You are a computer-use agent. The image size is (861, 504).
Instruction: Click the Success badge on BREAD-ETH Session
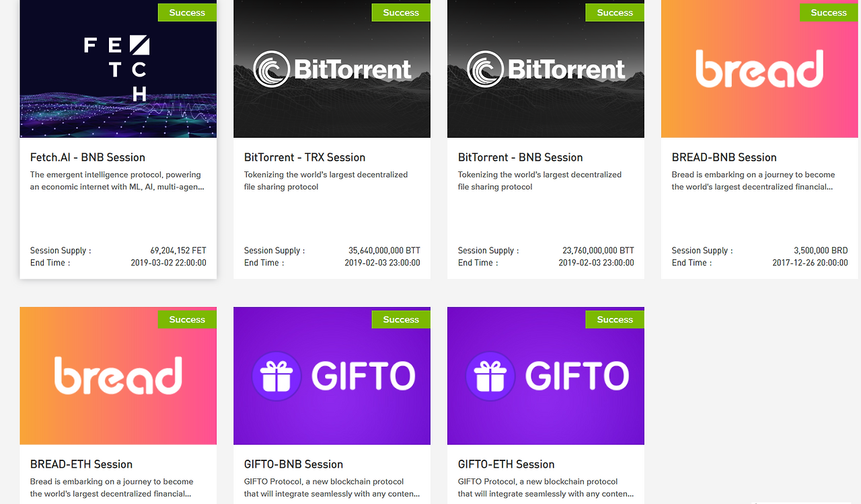point(187,319)
